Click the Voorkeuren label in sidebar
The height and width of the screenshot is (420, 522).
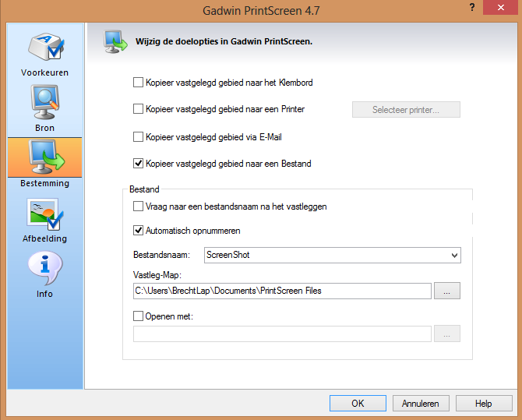pyautogui.click(x=44, y=72)
